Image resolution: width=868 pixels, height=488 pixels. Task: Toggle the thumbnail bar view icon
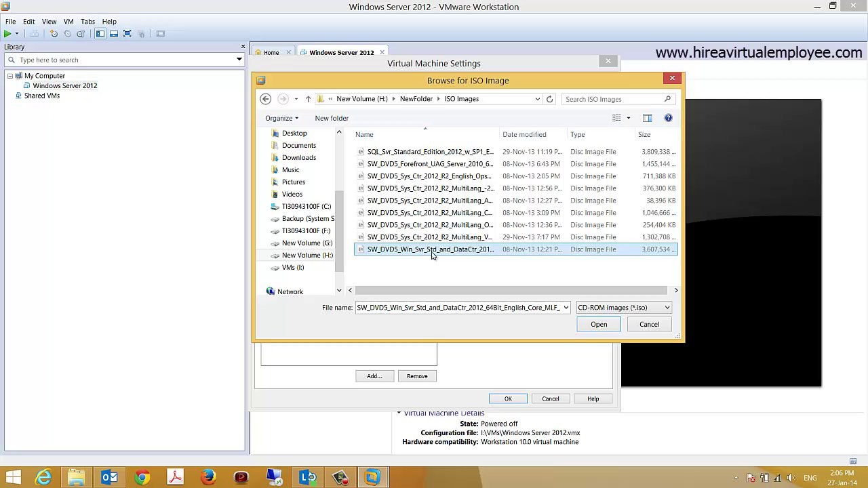point(114,34)
